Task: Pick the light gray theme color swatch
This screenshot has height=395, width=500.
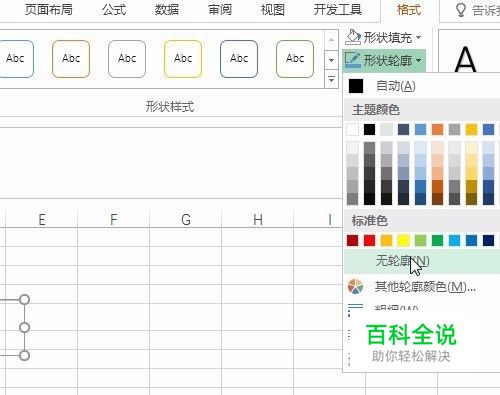Action: [386, 129]
